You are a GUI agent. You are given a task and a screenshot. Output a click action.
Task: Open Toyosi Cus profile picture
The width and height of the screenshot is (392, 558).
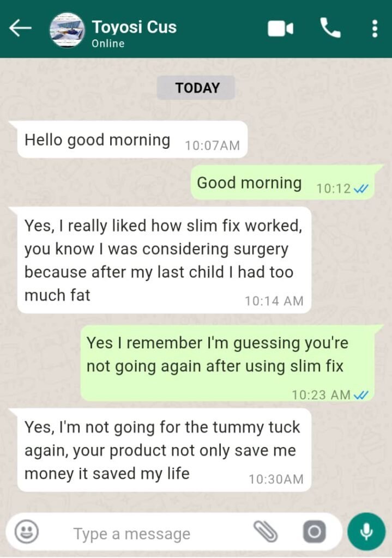point(67,30)
